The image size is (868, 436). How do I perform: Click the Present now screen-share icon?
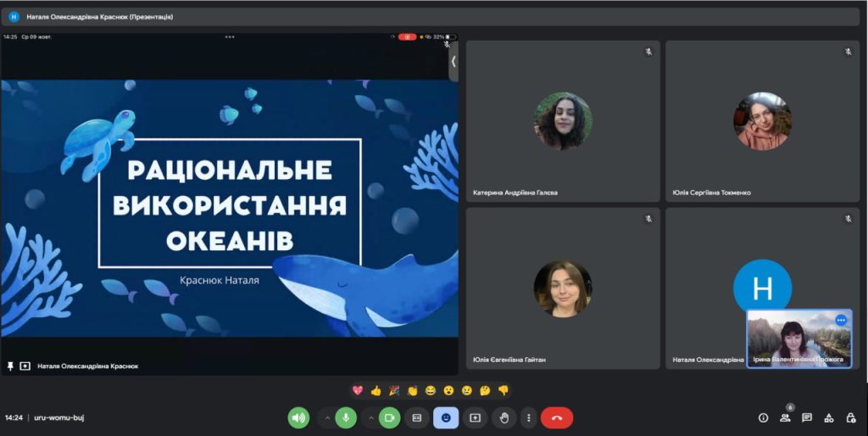(x=475, y=417)
